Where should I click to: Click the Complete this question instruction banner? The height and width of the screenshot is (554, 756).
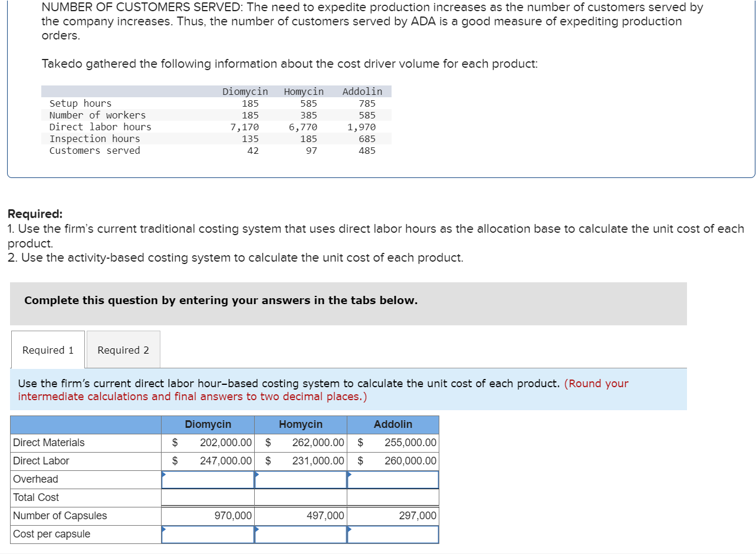(x=349, y=304)
